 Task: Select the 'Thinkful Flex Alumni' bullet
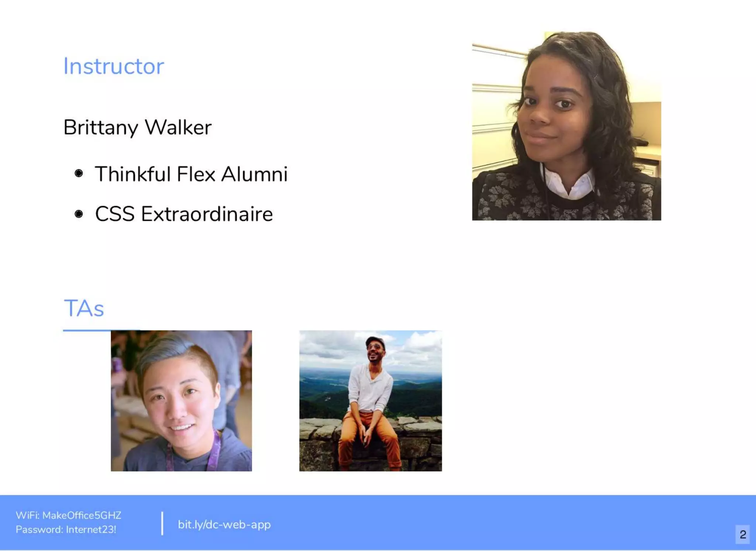click(191, 174)
